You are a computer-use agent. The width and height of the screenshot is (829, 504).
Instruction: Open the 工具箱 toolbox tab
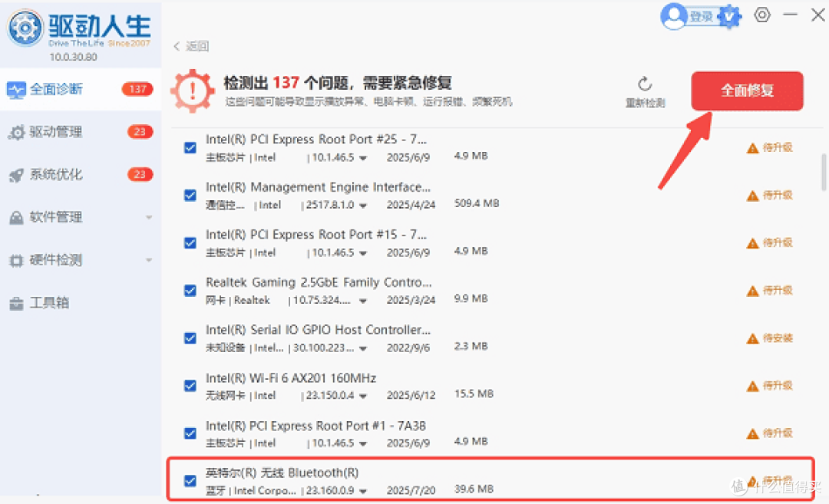[81, 303]
